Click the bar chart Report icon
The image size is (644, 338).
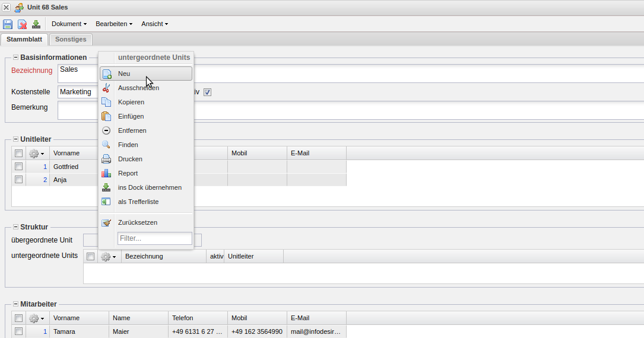(106, 173)
